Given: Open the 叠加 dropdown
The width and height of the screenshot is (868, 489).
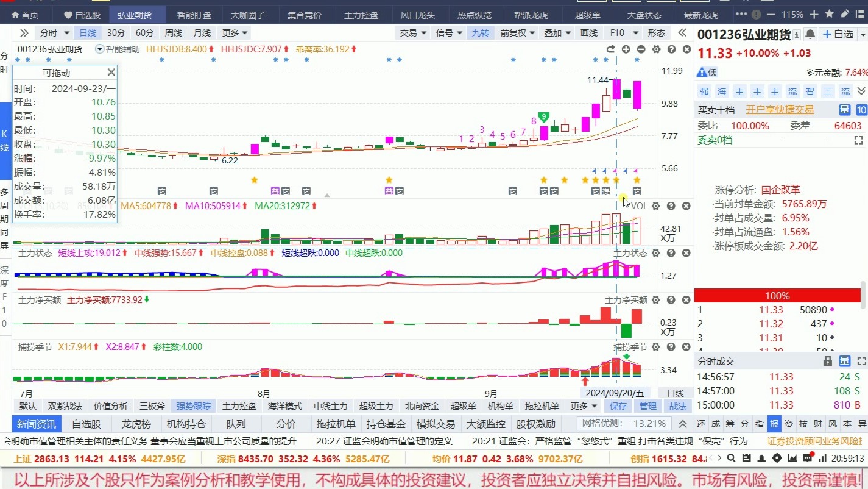Looking at the screenshot, I should (x=557, y=33).
